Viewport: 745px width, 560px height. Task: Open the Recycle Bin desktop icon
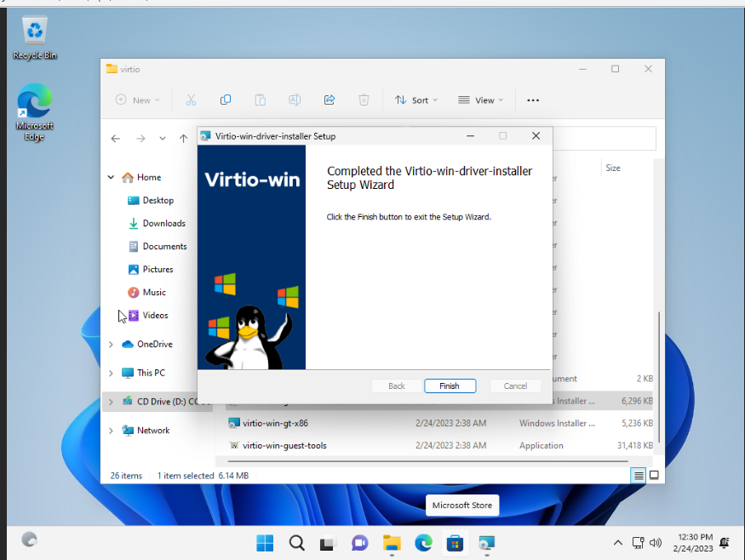(x=35, y=38)
